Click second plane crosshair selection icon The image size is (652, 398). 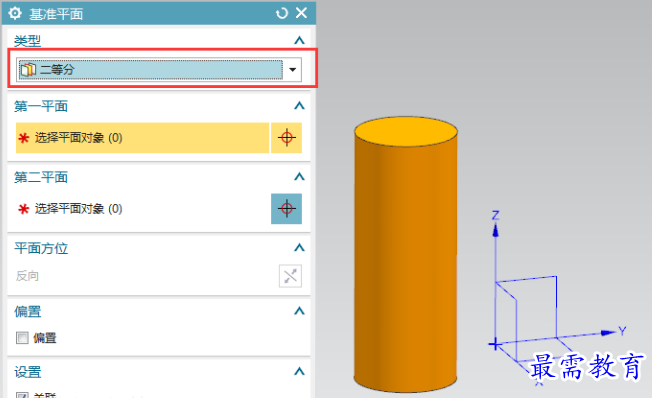tap(286, 208)
